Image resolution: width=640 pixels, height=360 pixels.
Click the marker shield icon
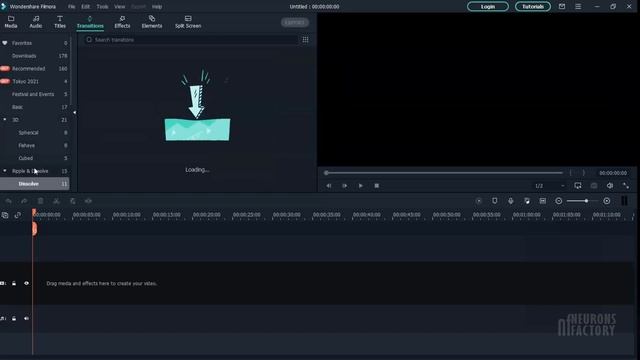point(495,201)
